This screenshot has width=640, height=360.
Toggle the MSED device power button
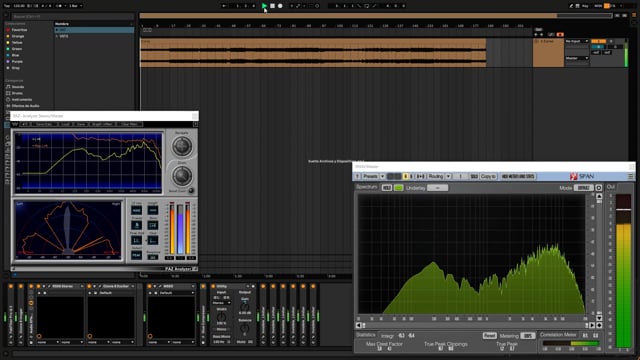pos(149,286)
